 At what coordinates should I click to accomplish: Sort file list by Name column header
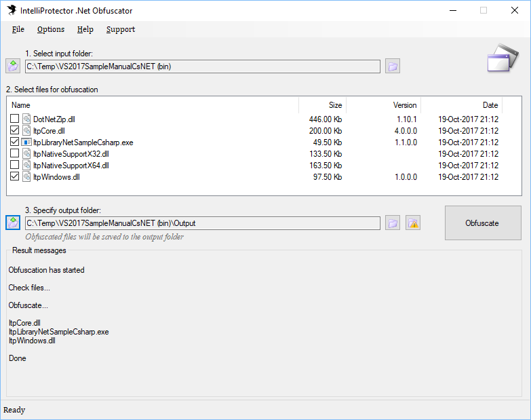153,105
